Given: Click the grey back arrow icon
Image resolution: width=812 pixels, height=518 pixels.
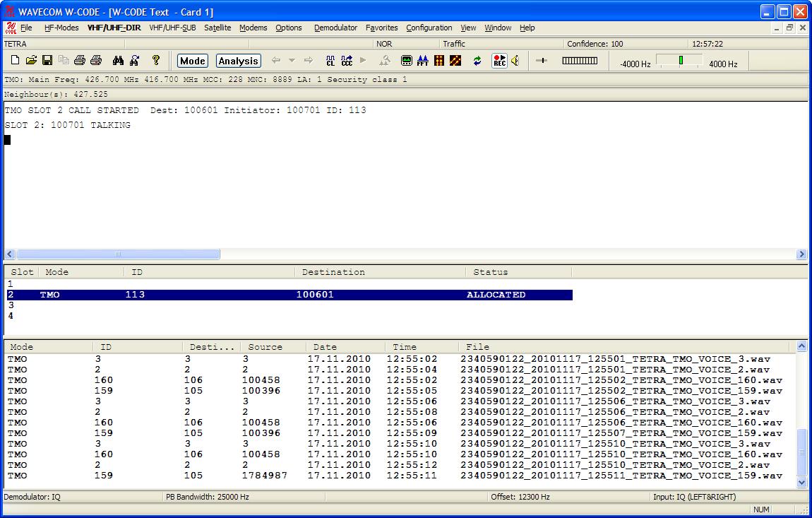Looking at the screenshot, I should pos(276,61).
